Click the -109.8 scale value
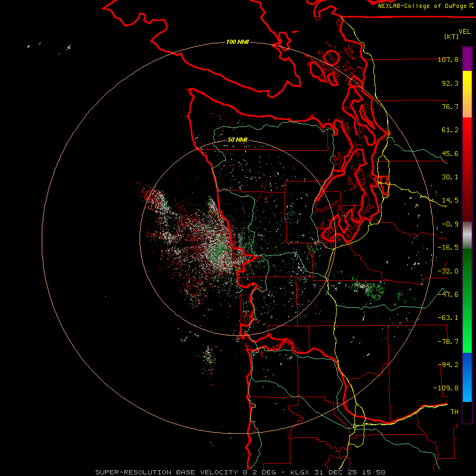The width and height of the screenshot is (476, 476). click(x=446, y=388)
